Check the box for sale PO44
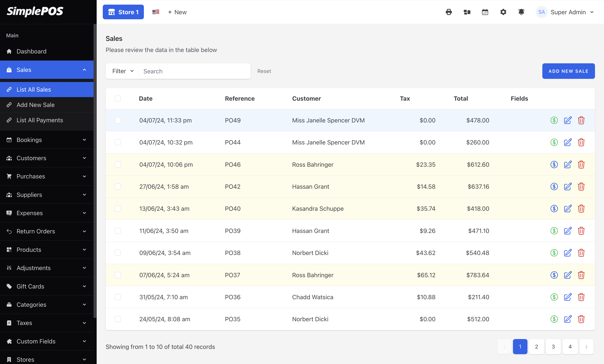The image size is (604, 364). tap(118, 142)
